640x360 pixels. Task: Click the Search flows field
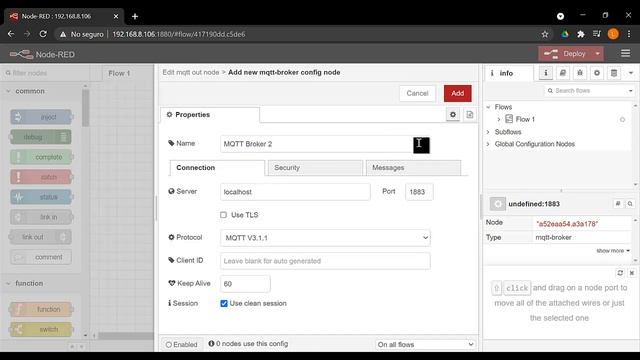(586, 91)
